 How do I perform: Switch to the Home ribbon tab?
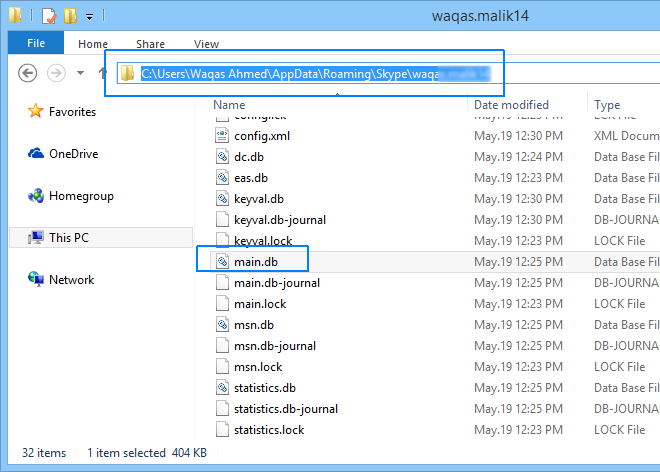[x=93, y=44]
